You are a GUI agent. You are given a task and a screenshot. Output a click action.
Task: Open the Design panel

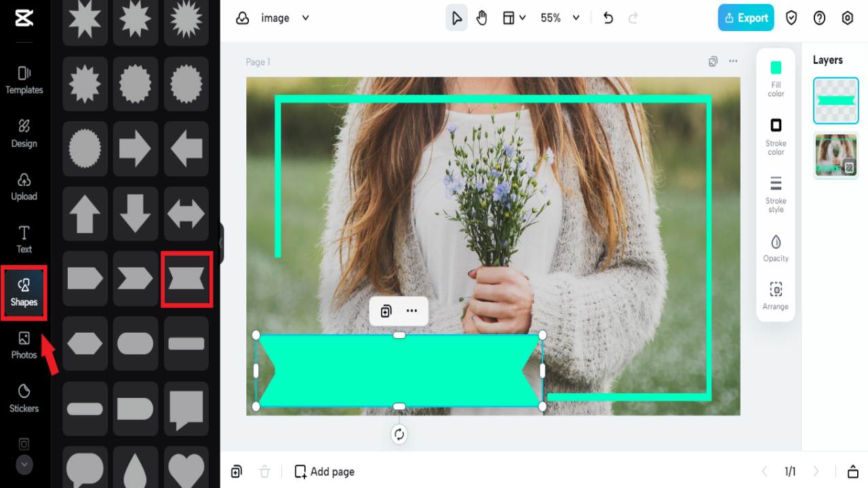pyautogui.click(x=24, y=134)
